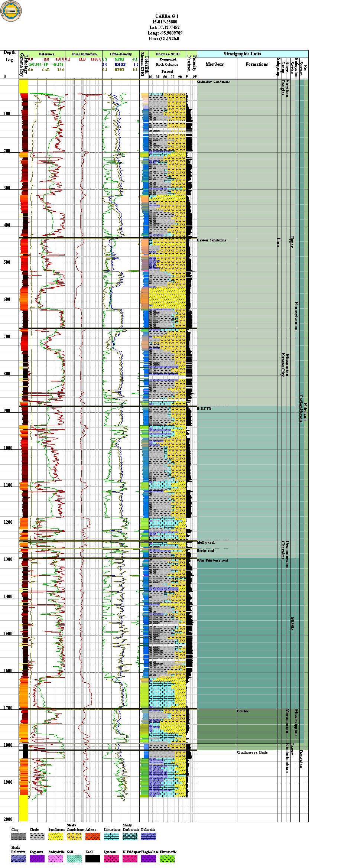Click the Pennsylvanian subsystem label
Image resolution: width=364 pixels, height=868 pixels.
click(296, 316)
